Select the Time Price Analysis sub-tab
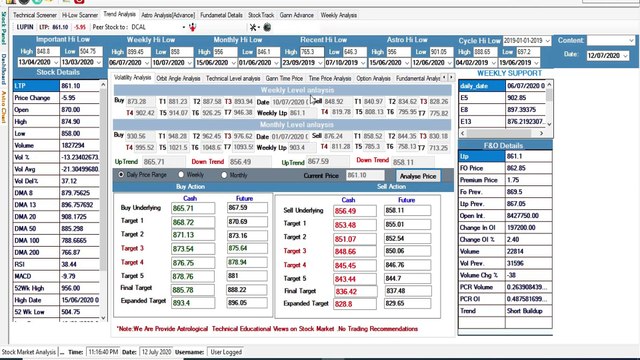The width and height of the screenshot is (640, 360). (330, 78)
